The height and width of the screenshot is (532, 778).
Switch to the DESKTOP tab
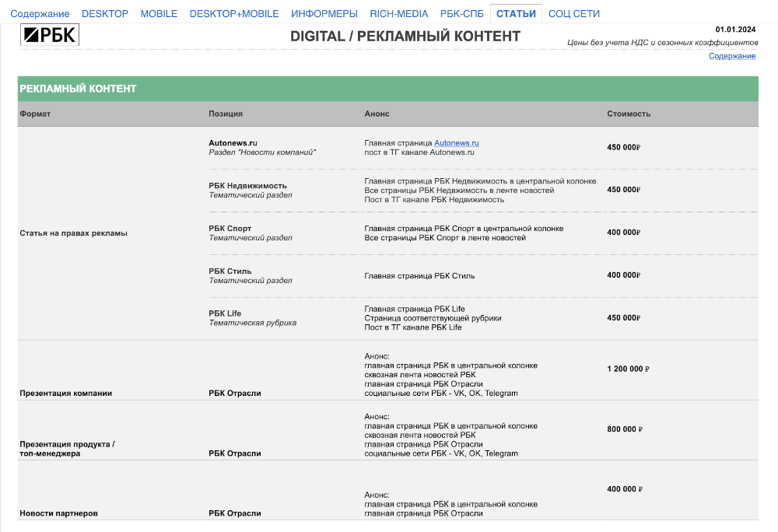point(105,13)
